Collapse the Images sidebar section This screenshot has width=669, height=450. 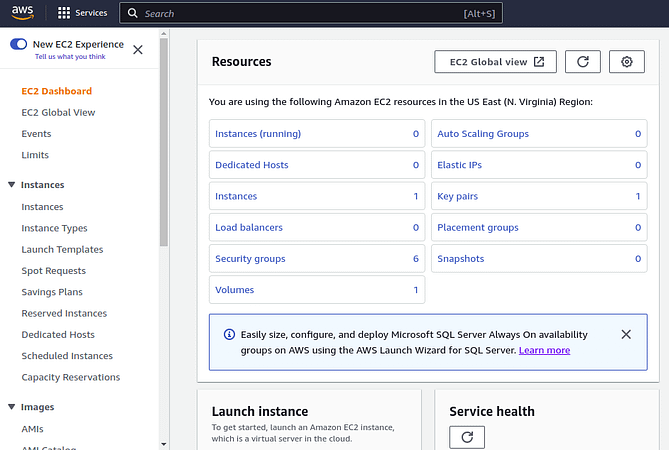click(x=12, y=407)
